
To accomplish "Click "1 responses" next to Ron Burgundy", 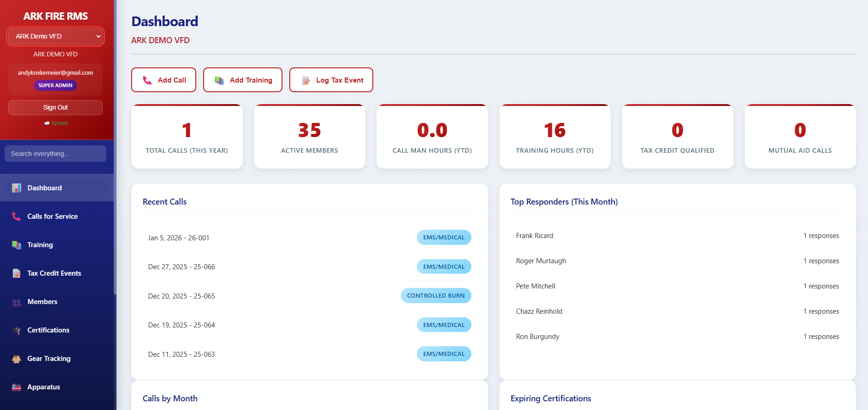I will coord(821,337).
